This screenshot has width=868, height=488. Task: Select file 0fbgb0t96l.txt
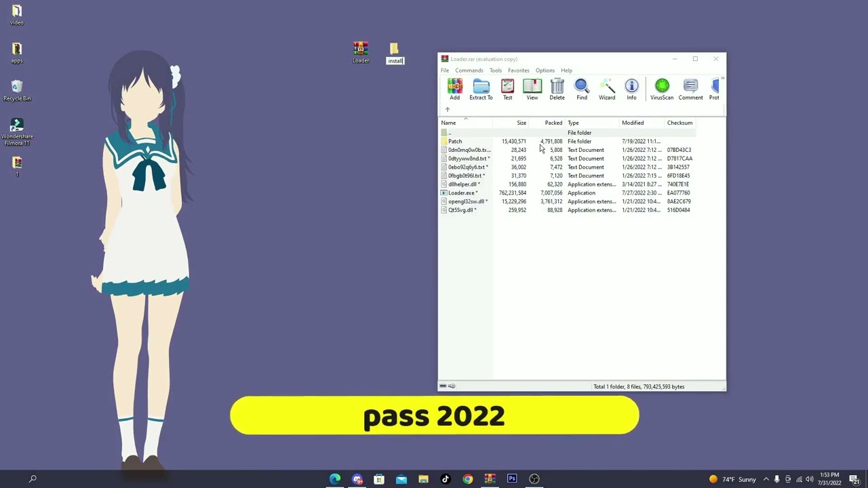point(568,176)
